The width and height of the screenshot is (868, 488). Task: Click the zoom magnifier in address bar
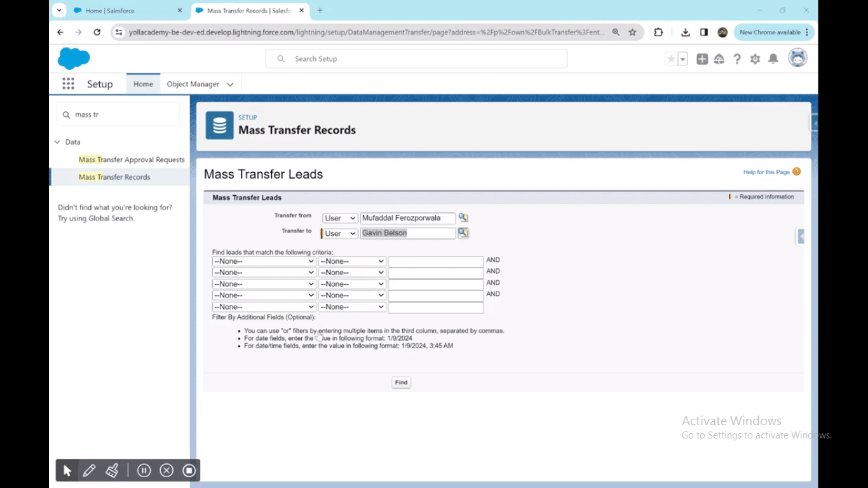pyautogui.click(x=616, y=32)
